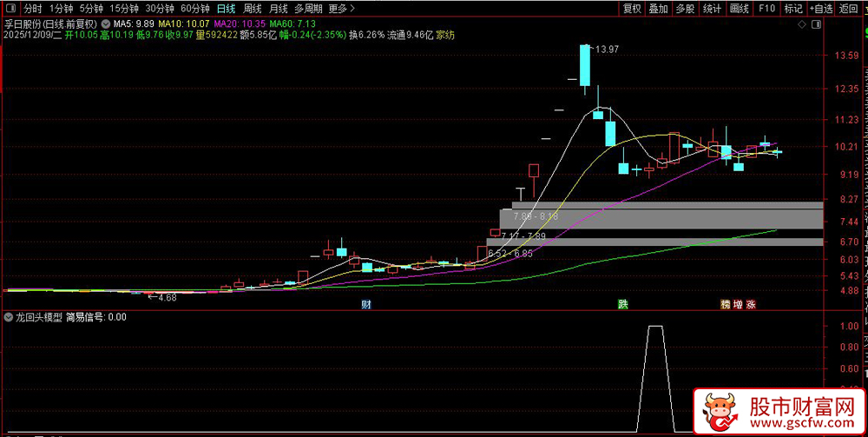Expand the 龙回头模型 indicator dropdown arrow
The width and height of the screenshot is (868, 437).
tap(8, 317)
